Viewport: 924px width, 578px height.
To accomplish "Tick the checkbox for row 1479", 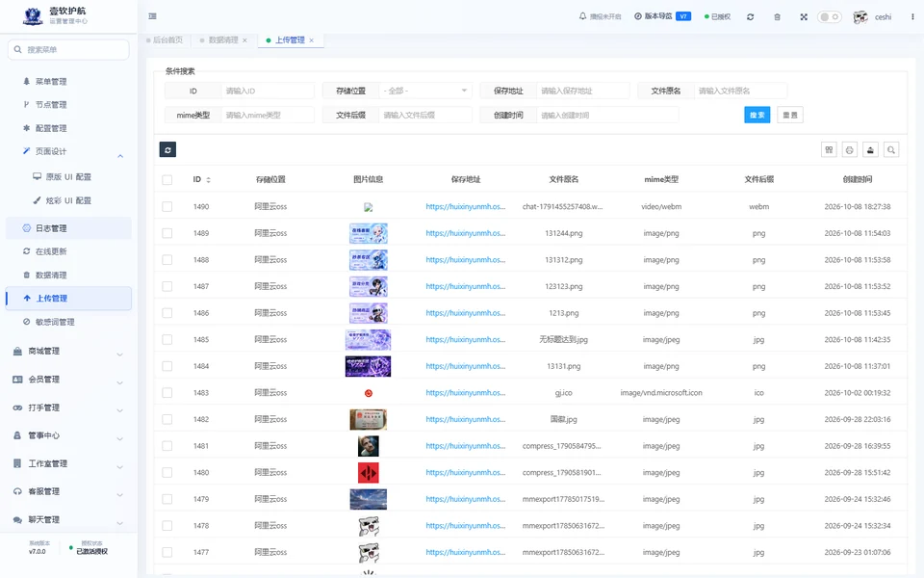I will 167,499.
